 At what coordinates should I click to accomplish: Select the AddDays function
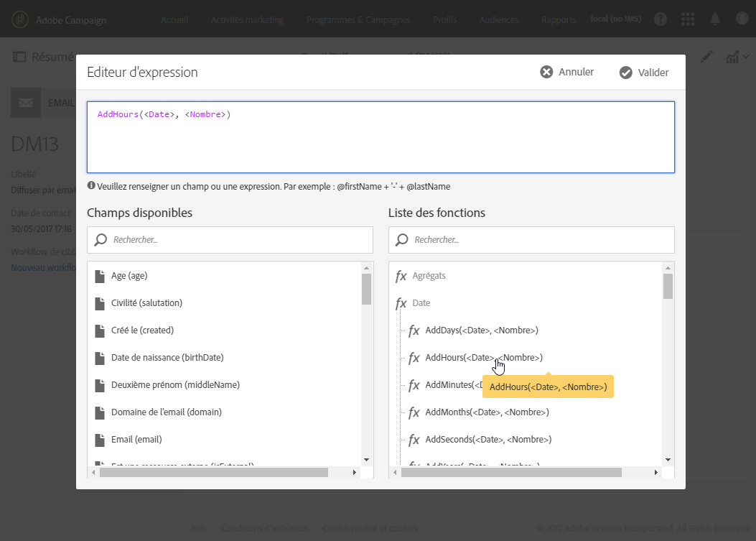coord(481,330)
